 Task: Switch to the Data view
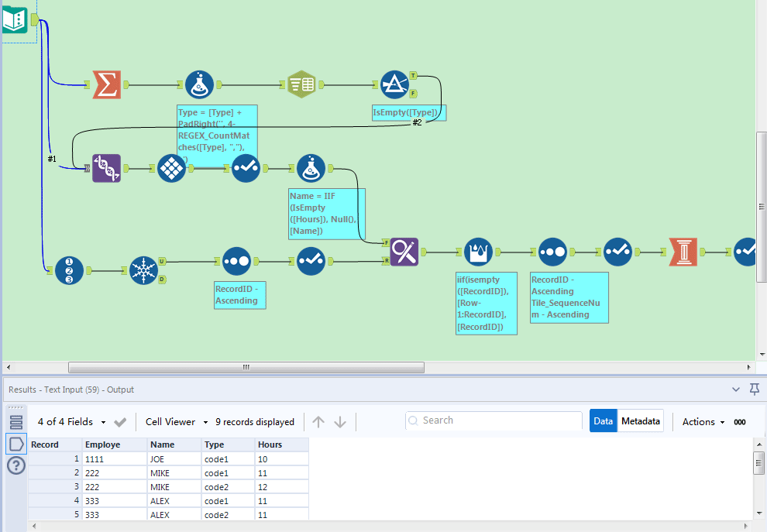pyautogui.click(x=603, y=421)
